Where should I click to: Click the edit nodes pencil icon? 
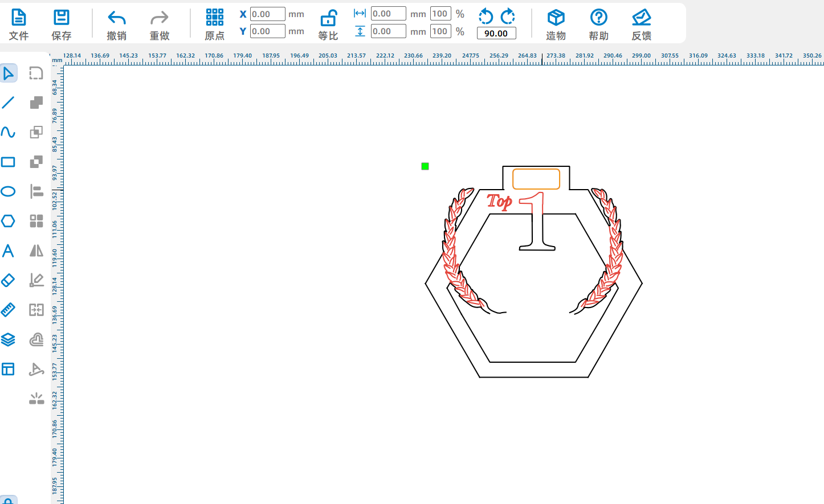(x=36, y=280)
